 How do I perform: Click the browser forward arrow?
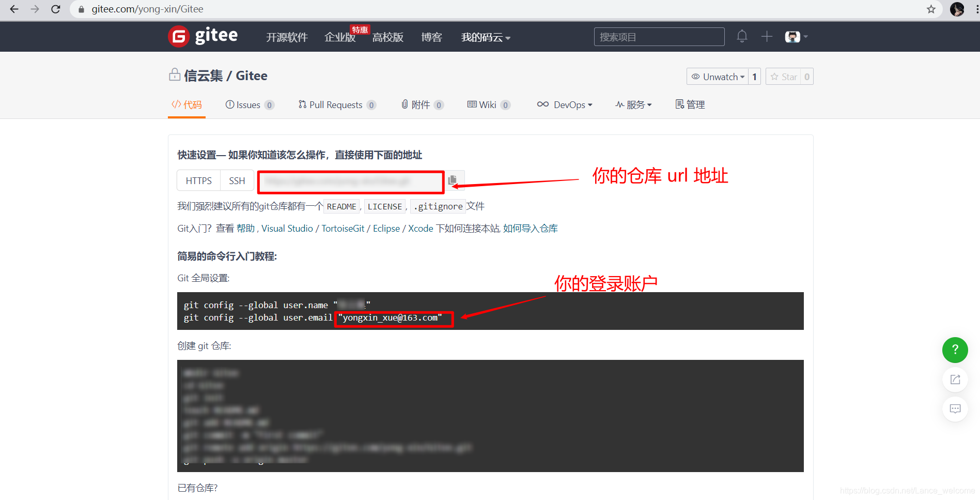(x=35, y=9)
